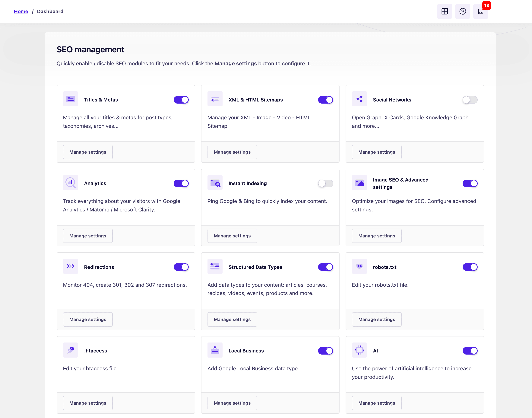Disable the Titles & Metas toggle
Image resolution: width=532 pixels, height=418 pixels.
click(181, 100)
